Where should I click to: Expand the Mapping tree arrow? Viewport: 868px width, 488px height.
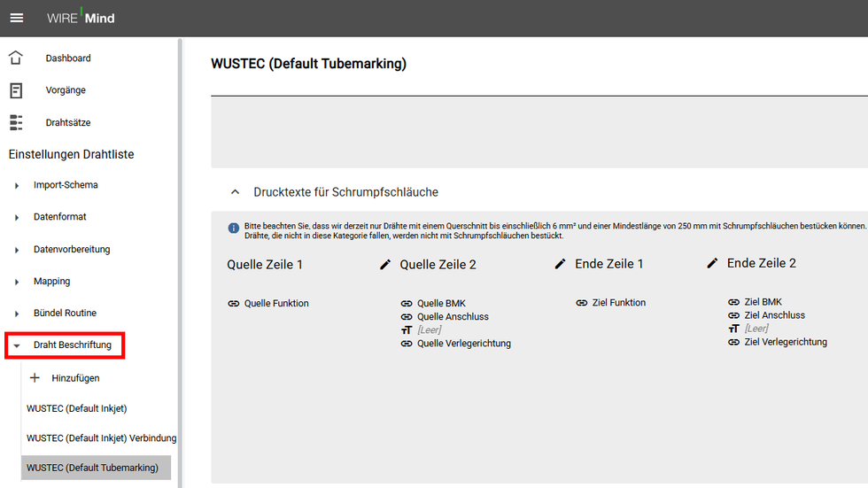click(x=17, y=282)
